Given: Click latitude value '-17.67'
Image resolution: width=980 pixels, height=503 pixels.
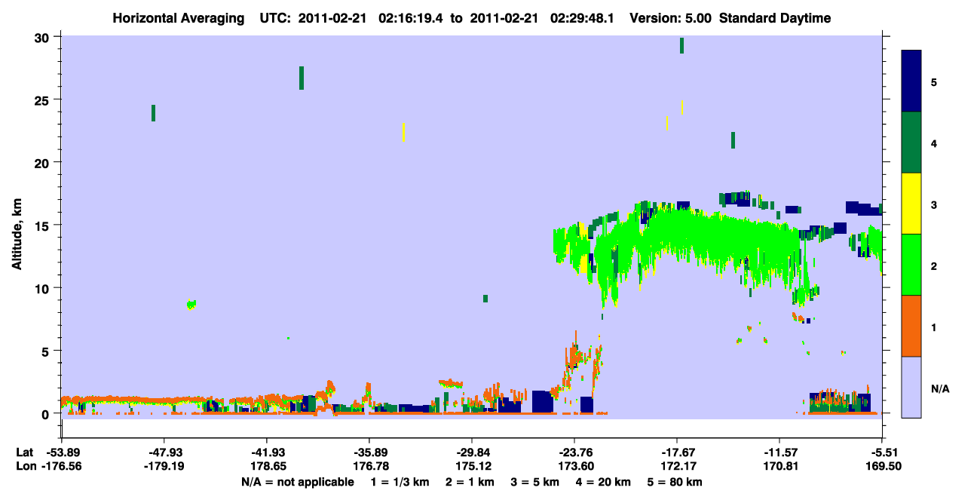Looking at the screenshot, I should point(677,452).
